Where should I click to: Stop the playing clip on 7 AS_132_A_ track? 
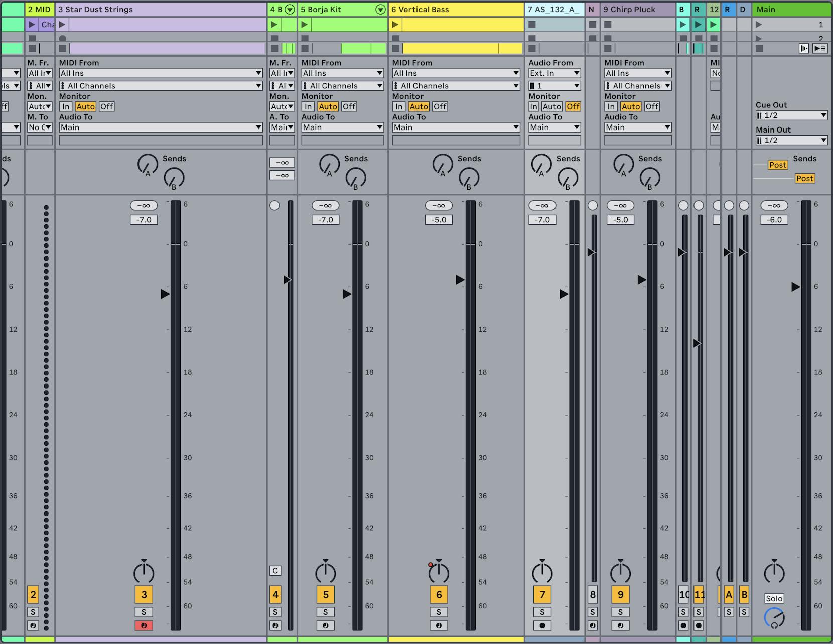(x=531, y=24)
